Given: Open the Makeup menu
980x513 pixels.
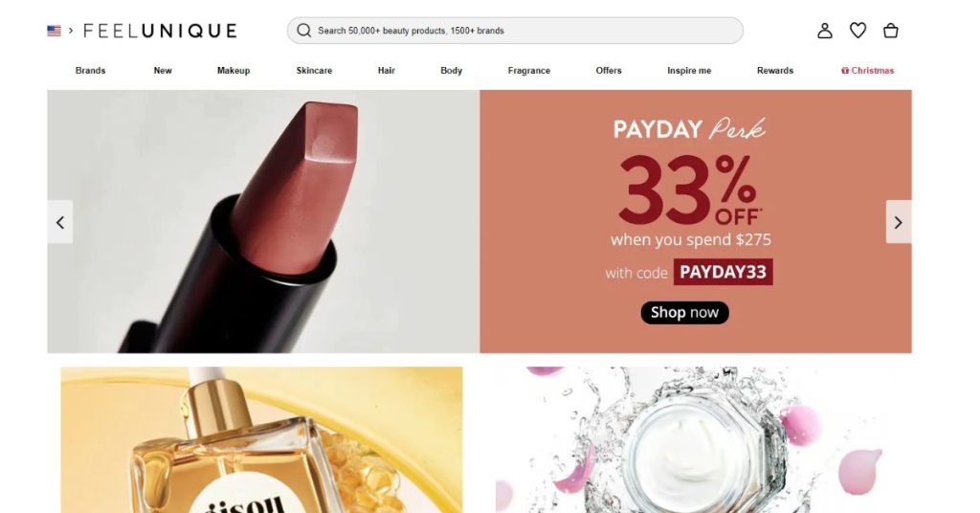Looking at the screenshot, I should click(x=234, y=71).
